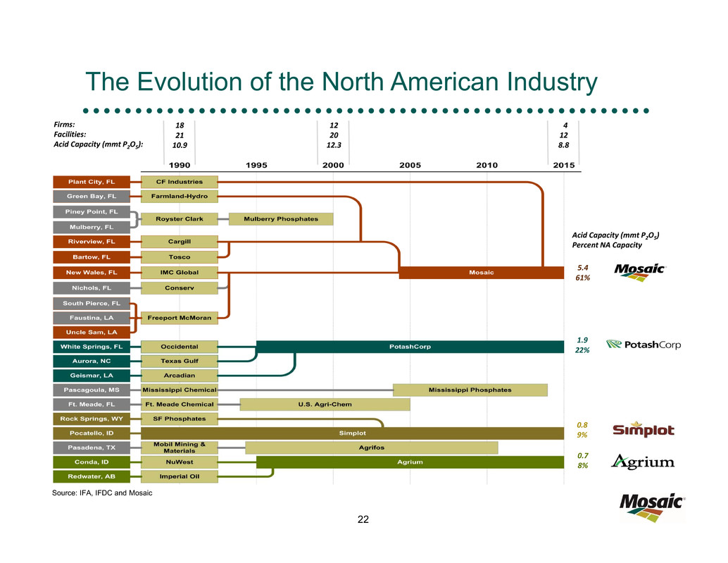Select the Pascagoula, MS box
The image size is (728, 563).
[x=92, y=390]
